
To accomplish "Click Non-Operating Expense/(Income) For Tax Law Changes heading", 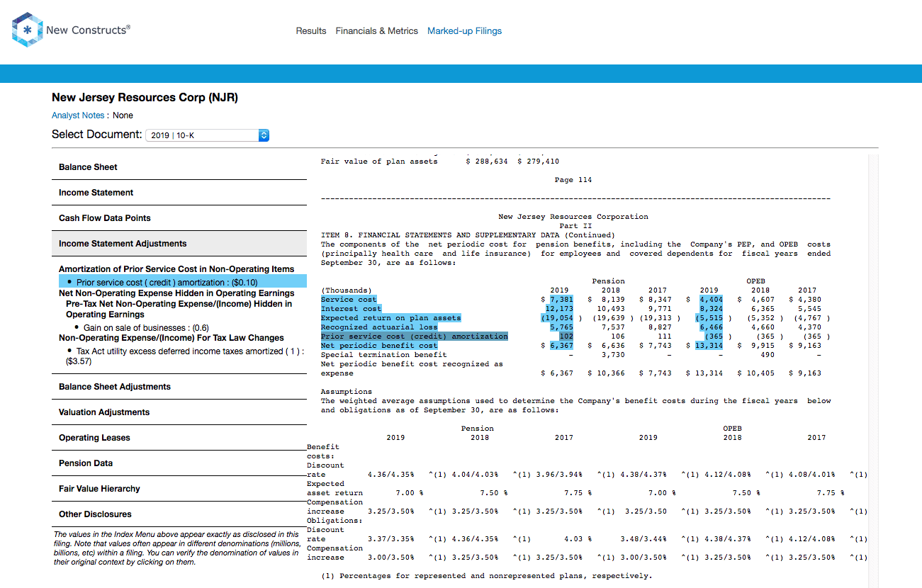I will click(172, 338).
